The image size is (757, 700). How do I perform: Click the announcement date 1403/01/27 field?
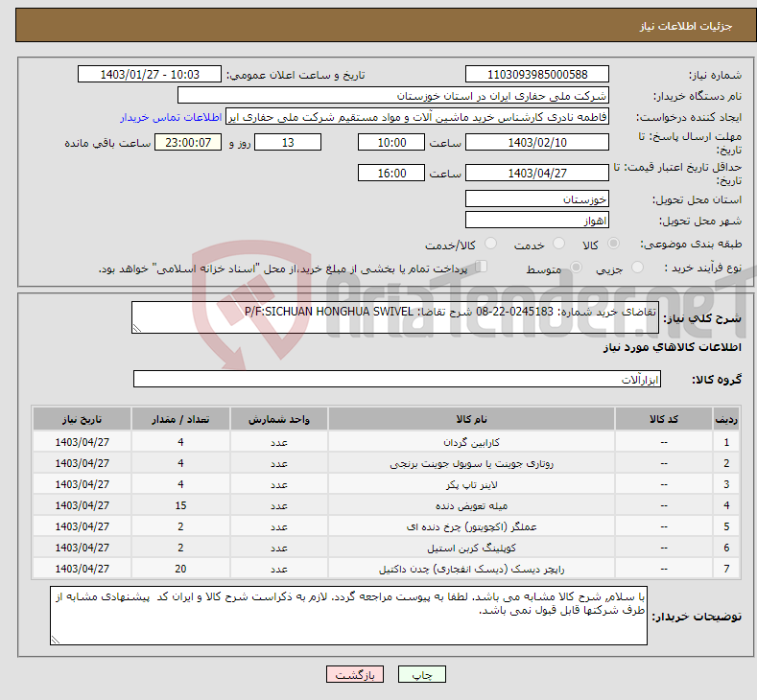149,74
